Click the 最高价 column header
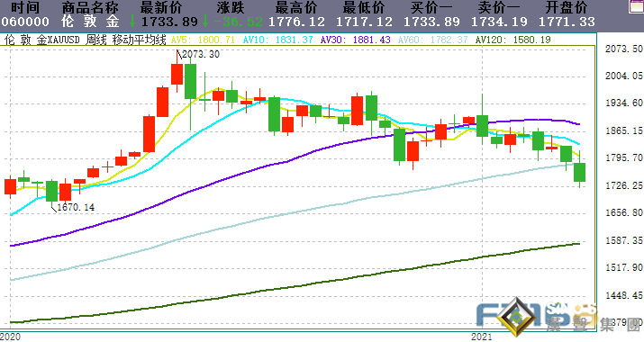 pyautogui.click(x=296, y=7)
